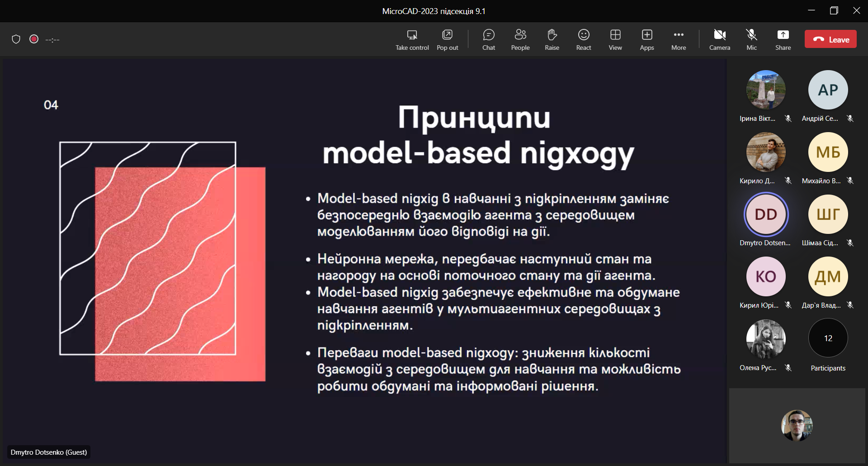This screenshot has width=868, height=466.
Task: Expand the 12 Participants overflow
Action: [828, 338]
